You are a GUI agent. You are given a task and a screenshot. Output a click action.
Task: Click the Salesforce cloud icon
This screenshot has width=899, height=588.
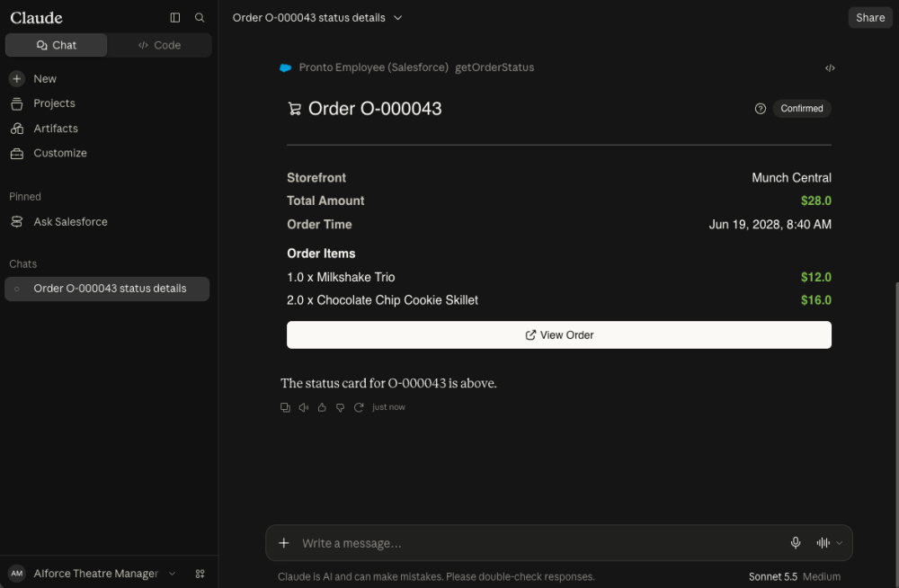pyautogui.click(x=285, y=67)
